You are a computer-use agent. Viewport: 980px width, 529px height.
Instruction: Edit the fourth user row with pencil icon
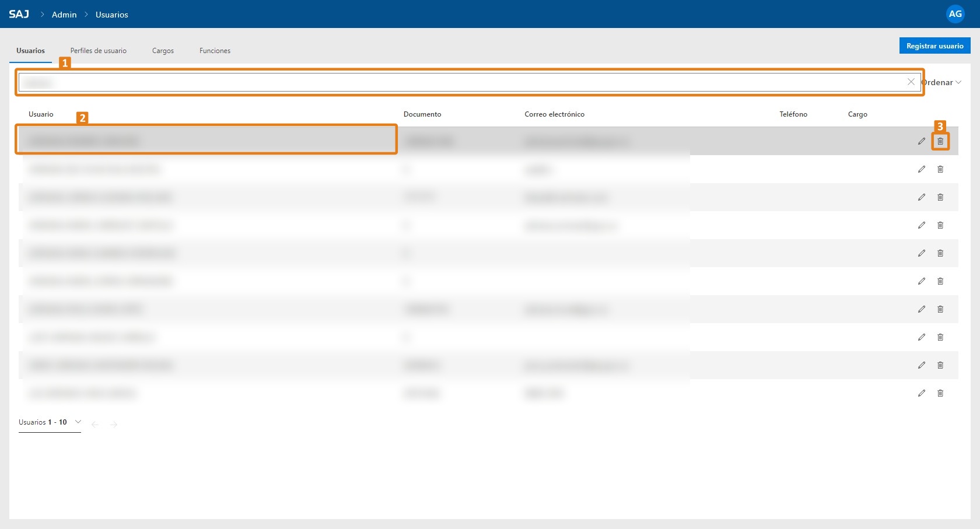tap(921, 225)
